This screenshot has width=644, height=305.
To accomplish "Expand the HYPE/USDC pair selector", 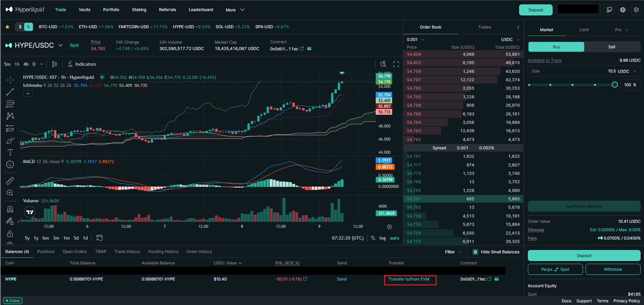I will (x=60, y=45).
